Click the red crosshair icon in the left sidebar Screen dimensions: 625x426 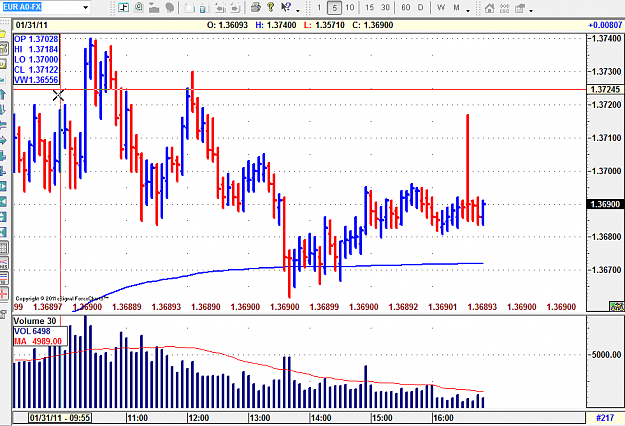pos(3,294)
